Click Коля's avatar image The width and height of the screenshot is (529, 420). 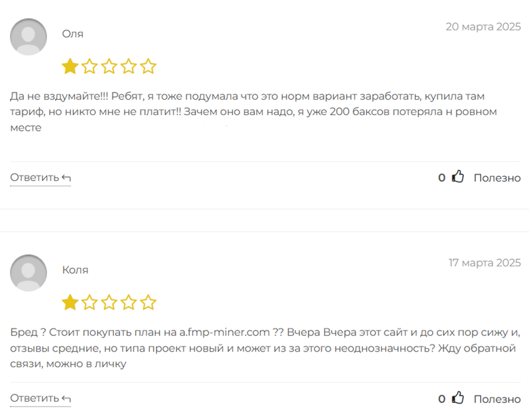[28, 273]
